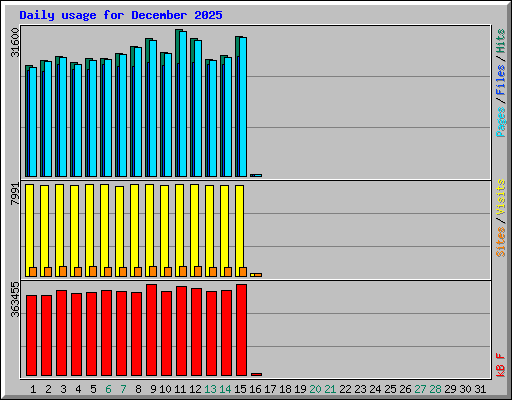Click day label 16 on the x-axis
The image size is (512, 400).
click(255, 389)
